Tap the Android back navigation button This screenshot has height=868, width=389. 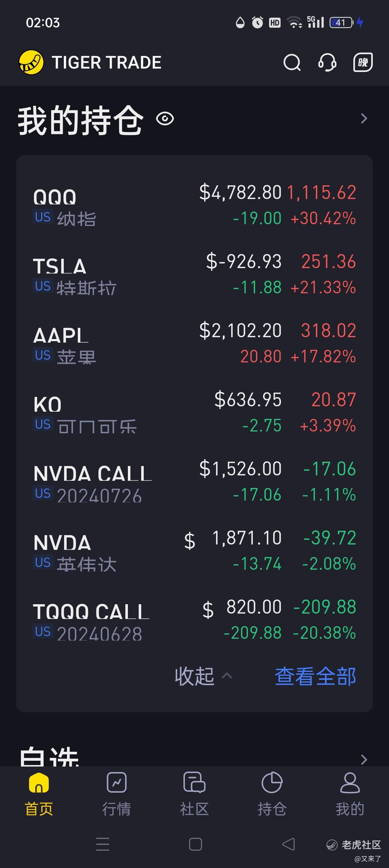(x=288, y=844)
